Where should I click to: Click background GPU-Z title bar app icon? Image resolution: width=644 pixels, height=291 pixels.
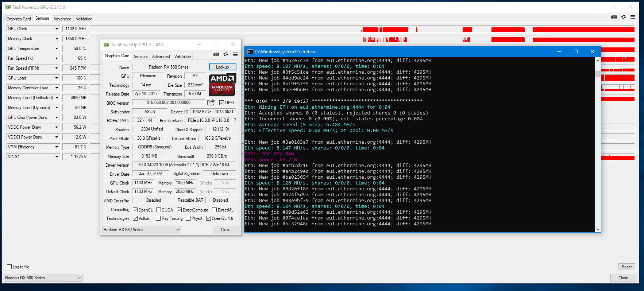(x=8, y=7)
